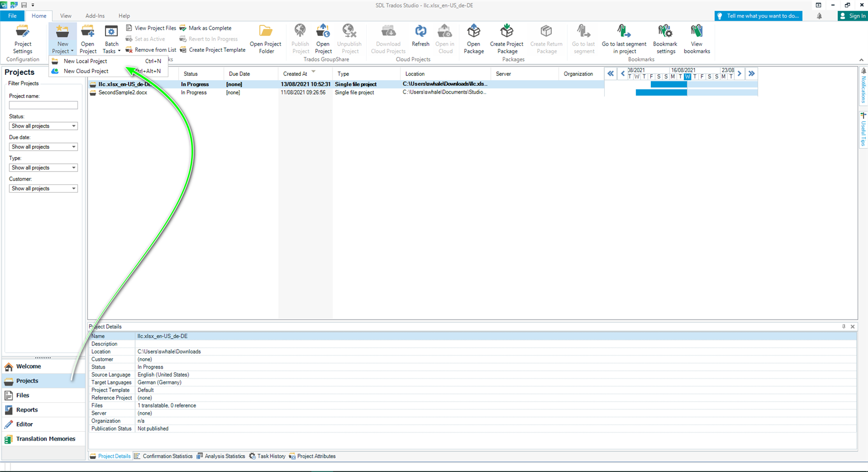The width and height of the screenshot is (868, 472).
Task: Pin the Project Details panel
Action: 844,327
